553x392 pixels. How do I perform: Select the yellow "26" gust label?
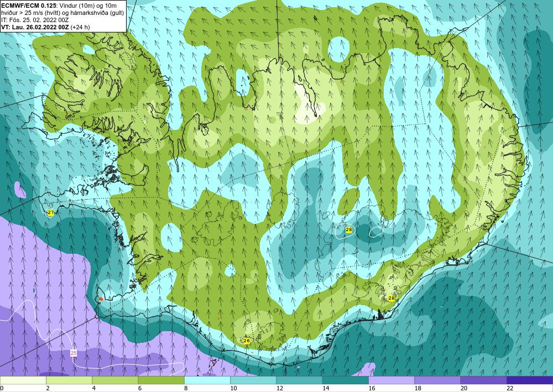coord(247,341)
